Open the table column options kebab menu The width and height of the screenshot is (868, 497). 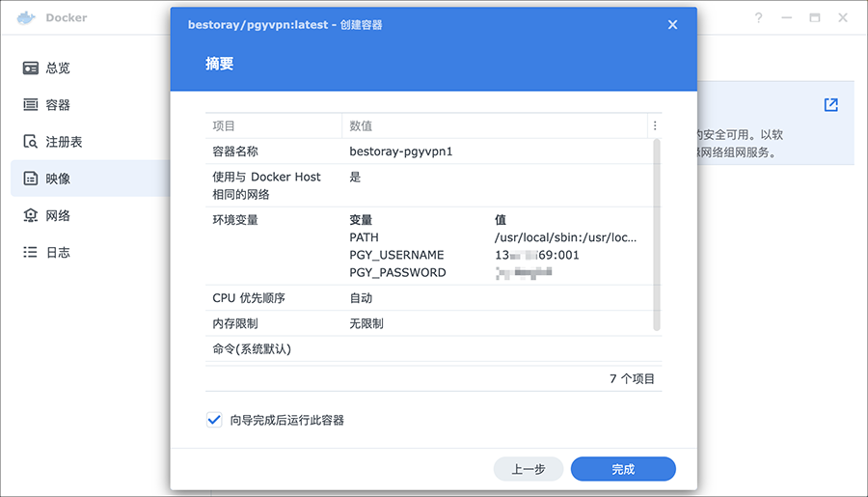point(655,125)
